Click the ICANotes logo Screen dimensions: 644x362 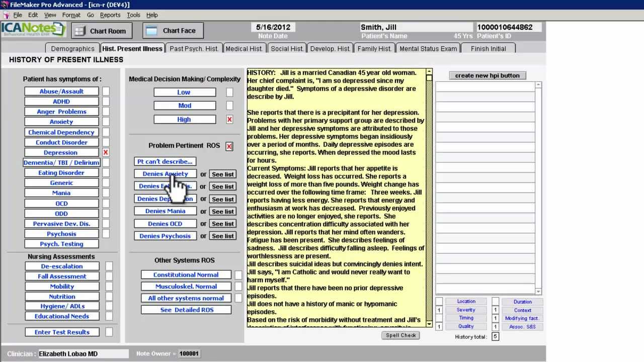(x=33, y=30)
